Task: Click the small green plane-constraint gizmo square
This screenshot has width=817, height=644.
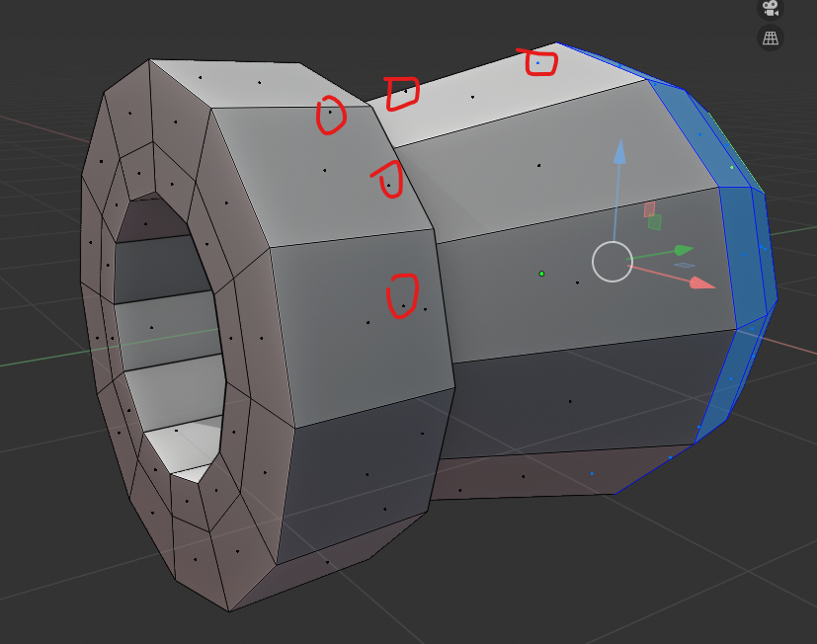Action: coord(654,222)
